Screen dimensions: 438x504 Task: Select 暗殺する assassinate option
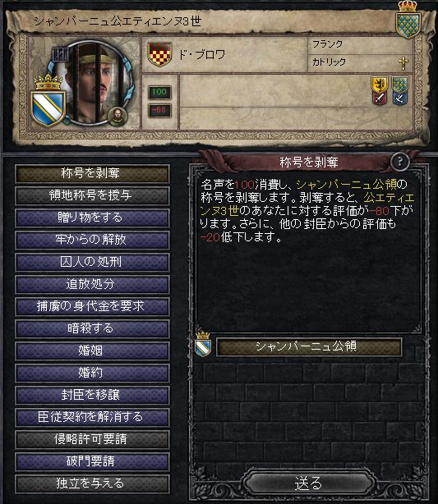[92, 329]
